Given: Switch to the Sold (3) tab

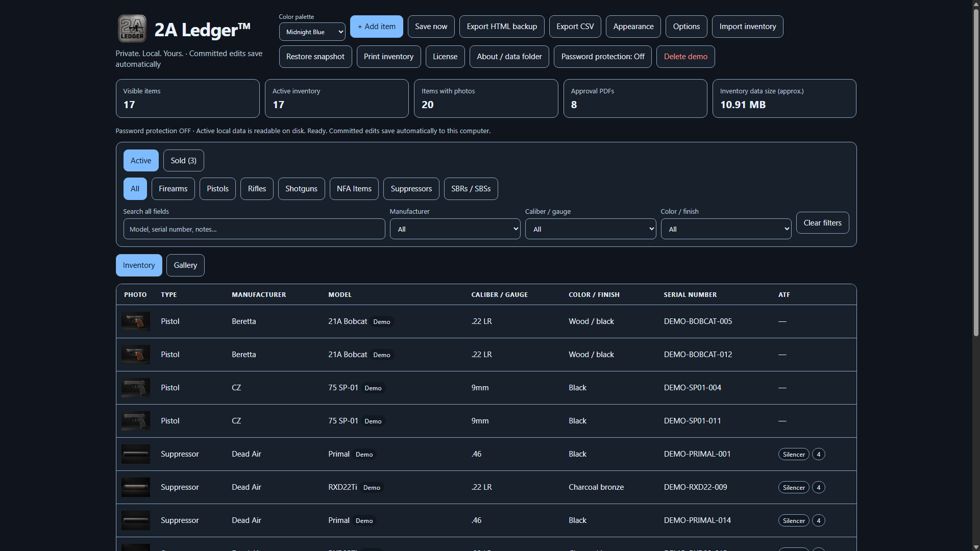Looking at the screenshot, I should click(184, 161).
